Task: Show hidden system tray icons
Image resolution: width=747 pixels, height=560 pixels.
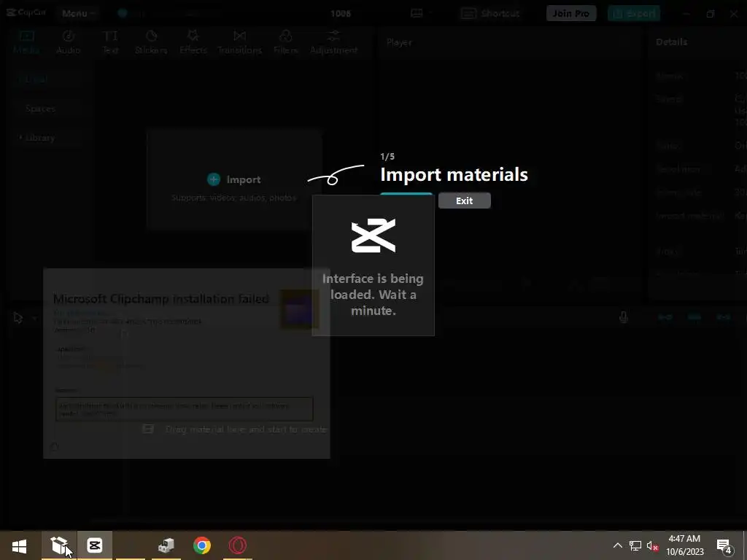Action: pos(617,545)
